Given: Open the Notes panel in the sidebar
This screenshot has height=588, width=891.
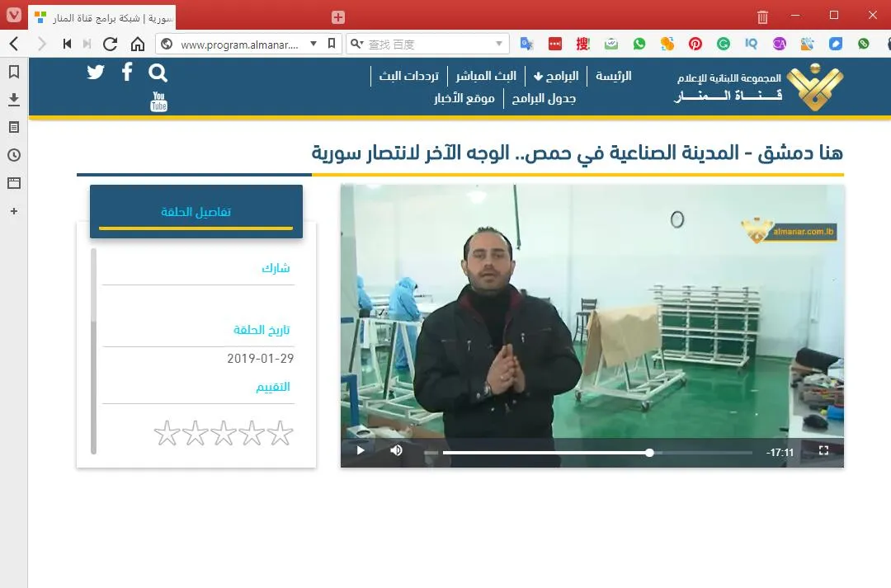Looking at the screenshot, I should 13,127.
